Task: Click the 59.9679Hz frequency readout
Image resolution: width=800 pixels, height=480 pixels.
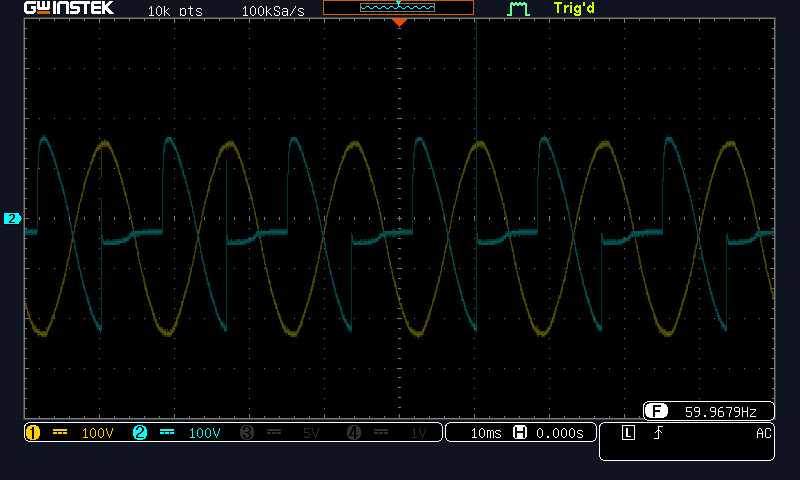Action: click(x=720, y=411)
